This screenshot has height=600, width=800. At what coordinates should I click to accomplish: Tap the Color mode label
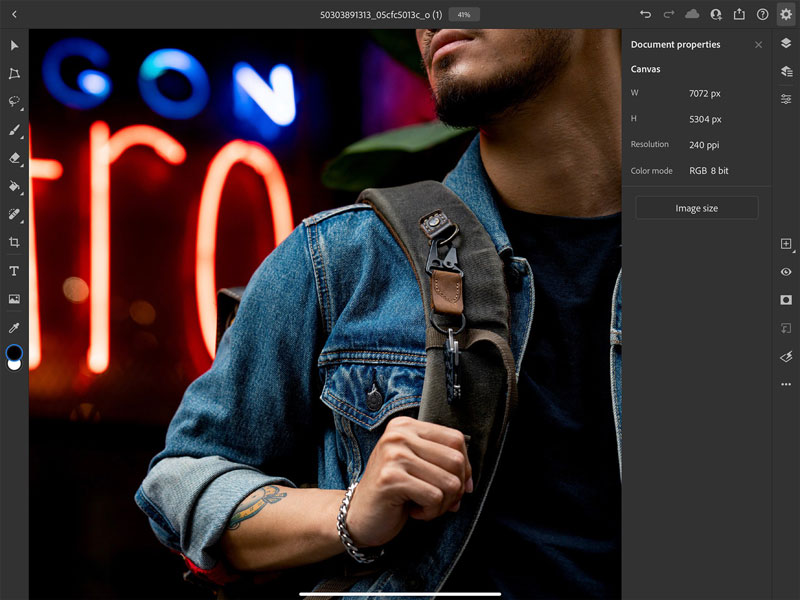click(x=652, y=171)
